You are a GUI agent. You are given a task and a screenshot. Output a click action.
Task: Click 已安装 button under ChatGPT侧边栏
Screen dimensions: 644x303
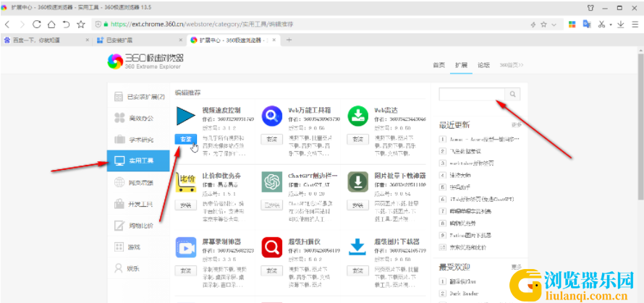point(271,205)
